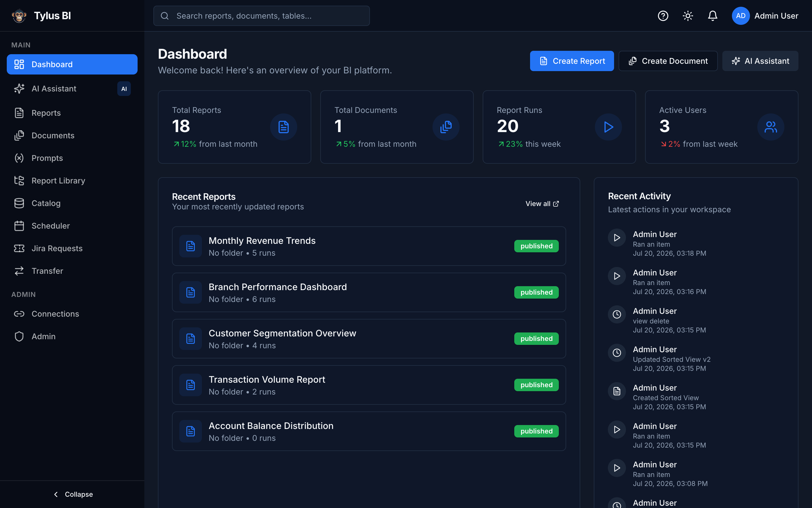Viewport: 812px width, 508px height.
Task: Click the Jira Requests ticket icon
Action: click(x=19, y=248)
